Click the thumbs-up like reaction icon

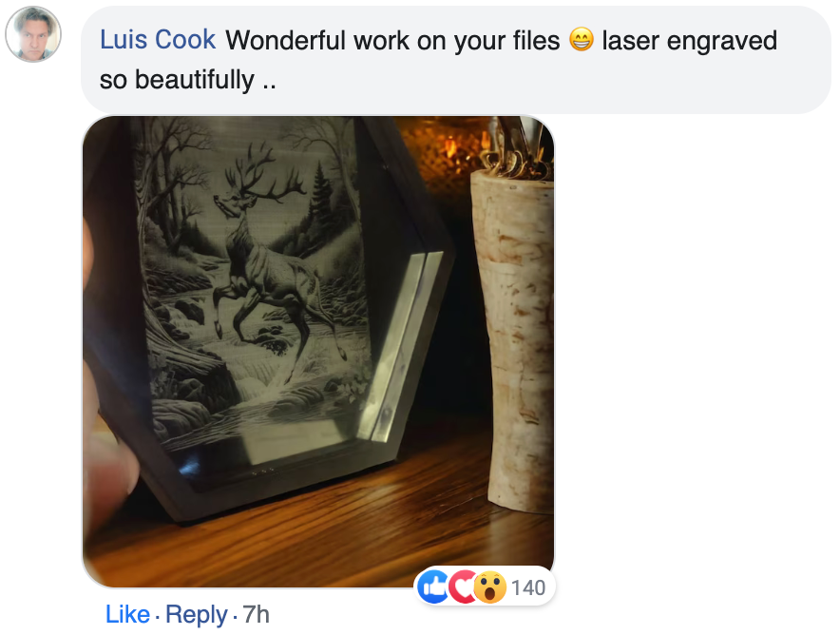(433, 587)
